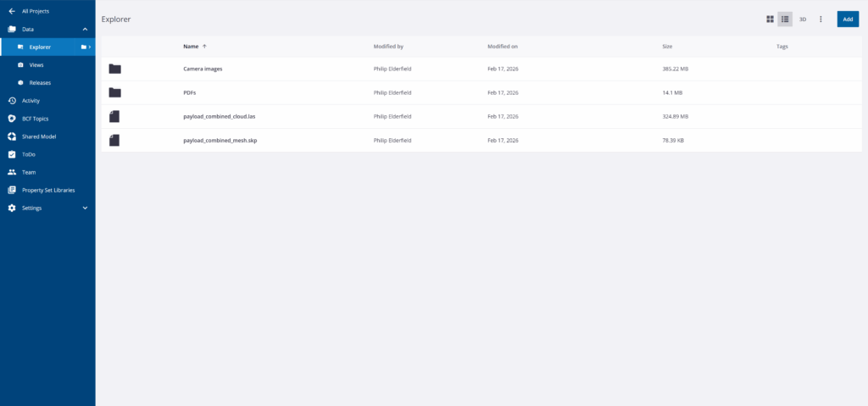Switch to grid view layout
Viewport: 868px width, 406px height.
click(770, 19)
